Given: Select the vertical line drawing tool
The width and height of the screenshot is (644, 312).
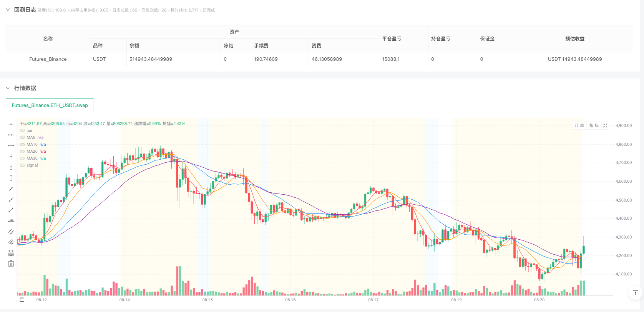Looking at the screenshot, I should point(11,156).
